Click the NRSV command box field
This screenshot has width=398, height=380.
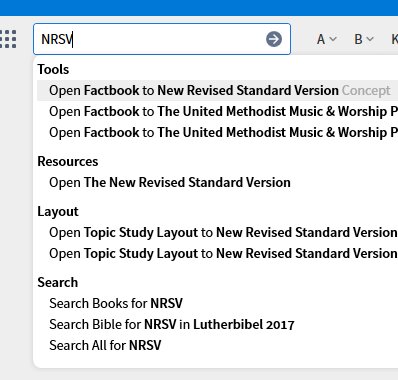pyautogui.click(x=162, y=39)
